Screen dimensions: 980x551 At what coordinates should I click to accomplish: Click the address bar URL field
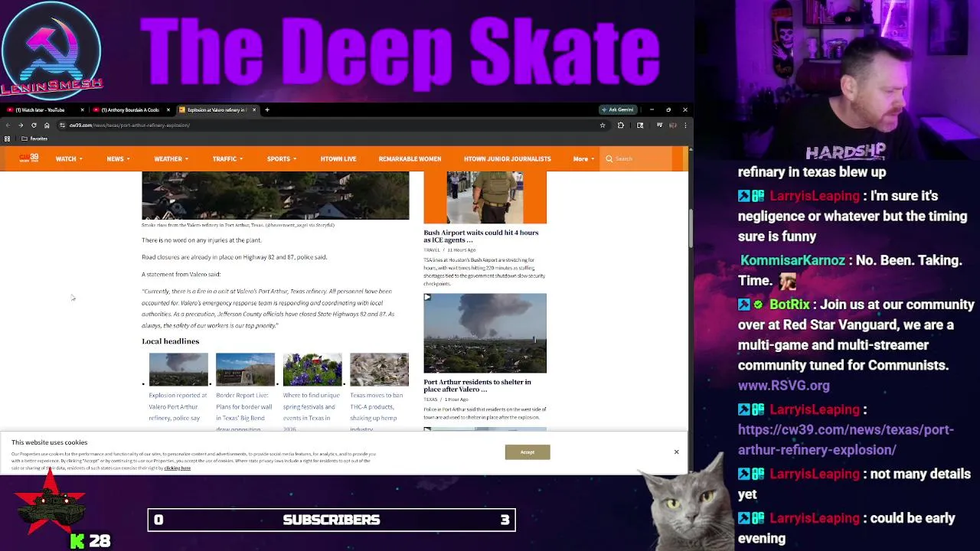coord(329,125)
